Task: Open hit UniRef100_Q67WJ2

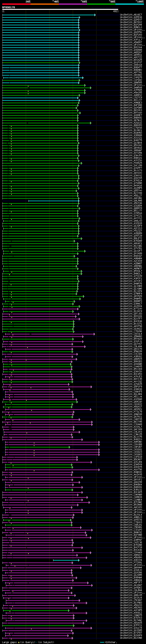Action: pos(131,120)
